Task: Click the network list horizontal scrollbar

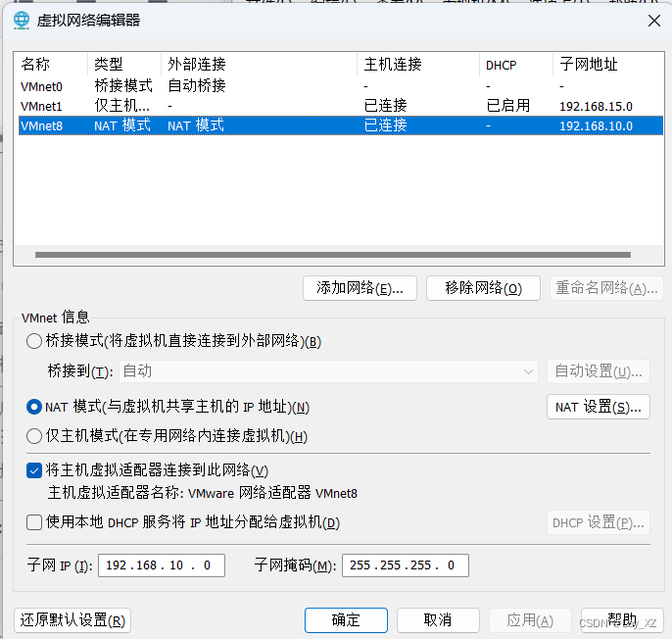Action: click(x=333, y=255)
